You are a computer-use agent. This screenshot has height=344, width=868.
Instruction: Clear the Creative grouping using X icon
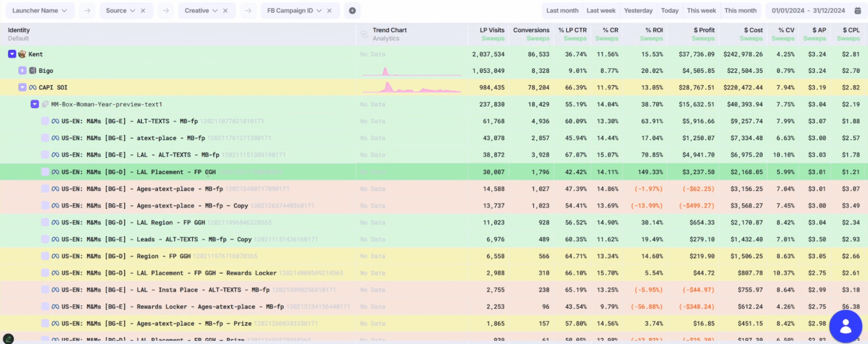tap(225, 10)
